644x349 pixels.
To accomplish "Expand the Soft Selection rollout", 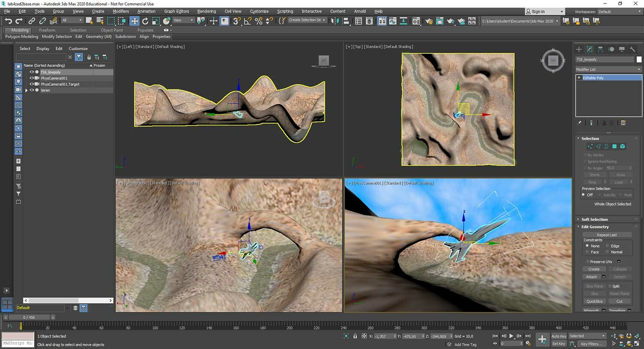I will [x=594, y=219].
